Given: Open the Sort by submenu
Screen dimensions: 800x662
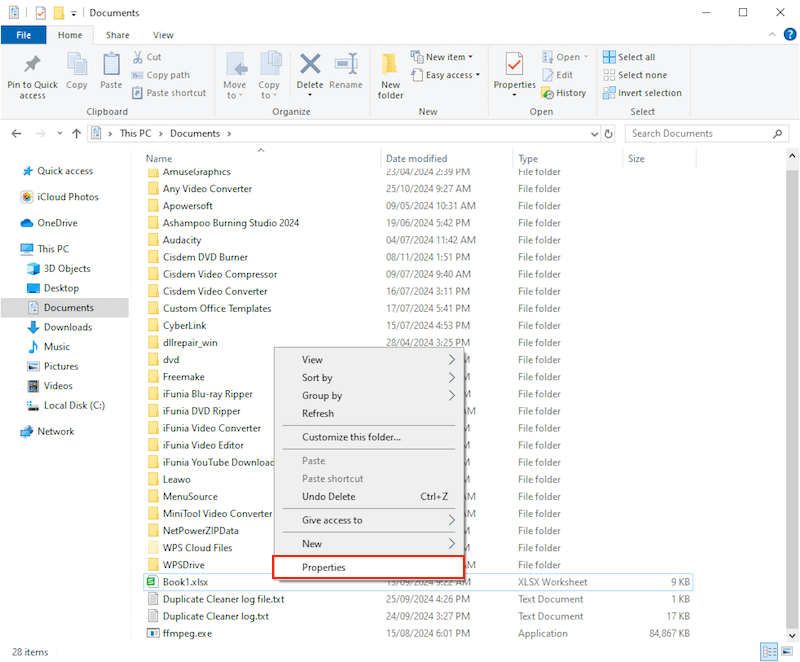Looking at the screenshot, I should tap(368, 378).
